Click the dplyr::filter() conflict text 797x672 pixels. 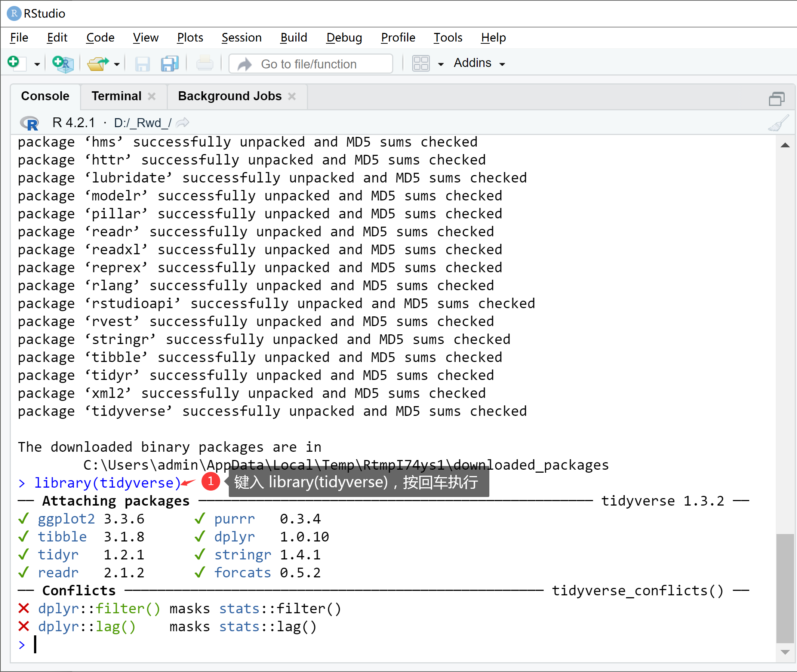tap(99, 608)
